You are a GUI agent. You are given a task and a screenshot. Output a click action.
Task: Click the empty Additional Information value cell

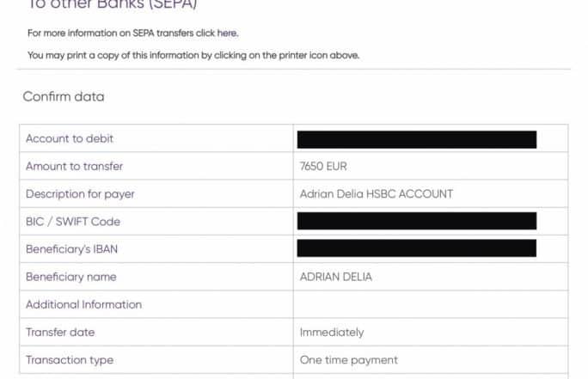[x=430, y=304]
